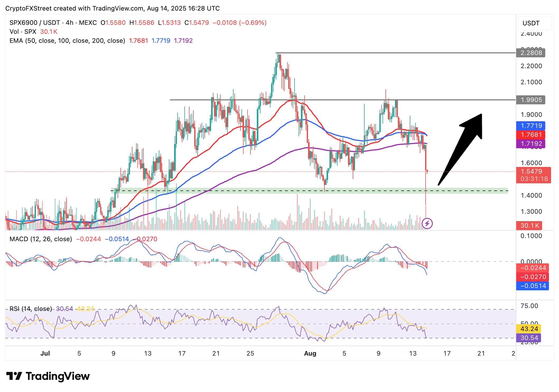Select the USDT currency button
This screenshot has width=559, height=392.
(534, 23)
